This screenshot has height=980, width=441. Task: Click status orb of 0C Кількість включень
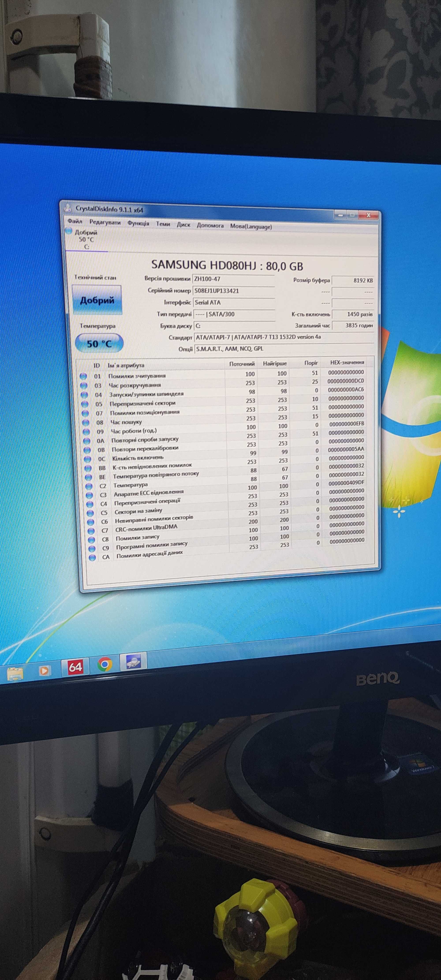[x=88, y=459]
